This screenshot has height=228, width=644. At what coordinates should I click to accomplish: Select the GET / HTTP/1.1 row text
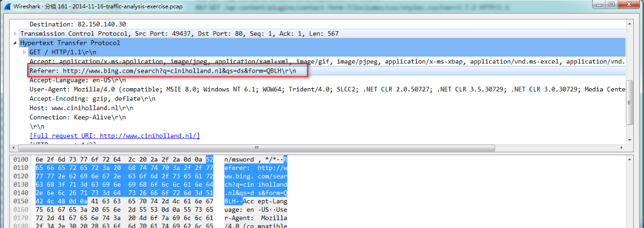62,52
